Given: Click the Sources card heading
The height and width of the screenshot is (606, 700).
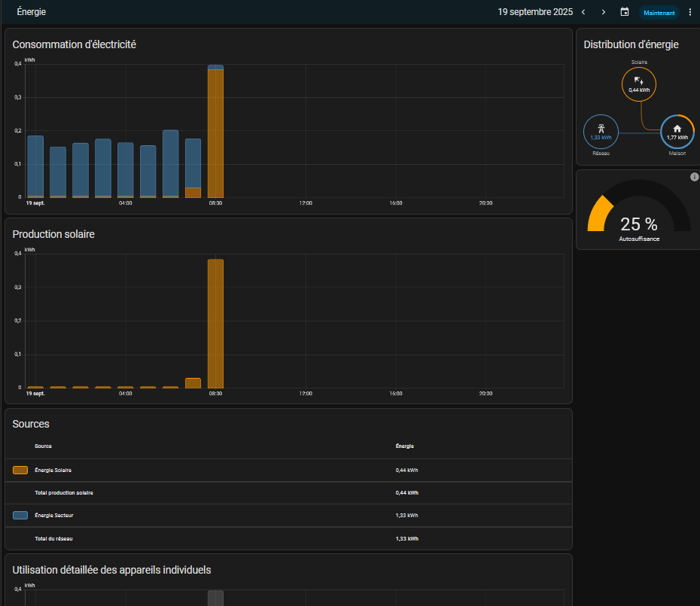Looking at the screenshot, I should [x=31, y=424].
